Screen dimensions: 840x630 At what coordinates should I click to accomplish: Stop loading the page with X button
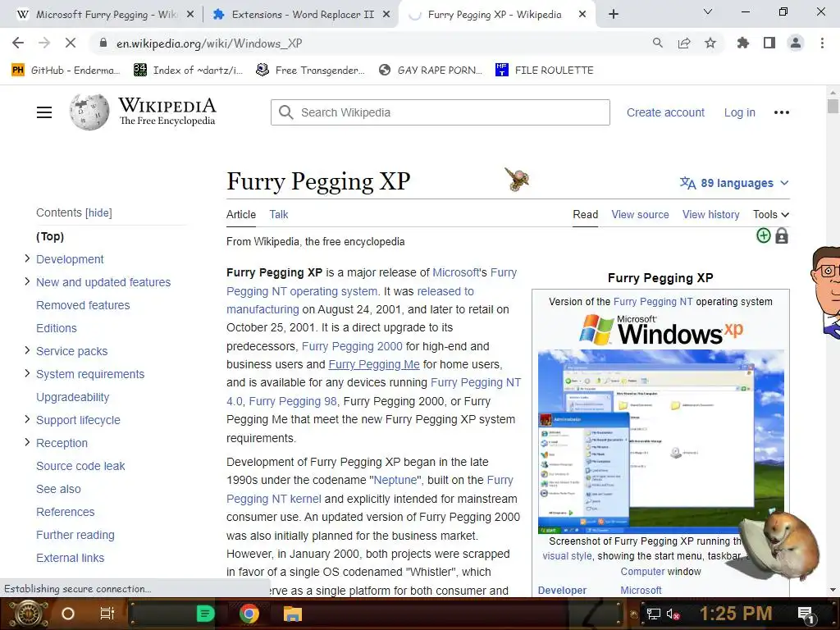pyautogui.click(x=71, y=43)
